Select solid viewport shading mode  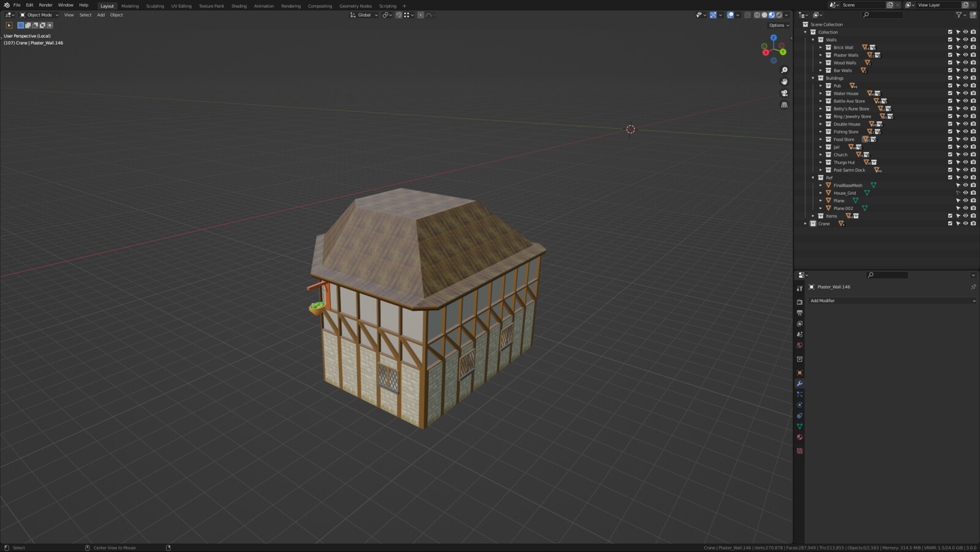[764, 15]
